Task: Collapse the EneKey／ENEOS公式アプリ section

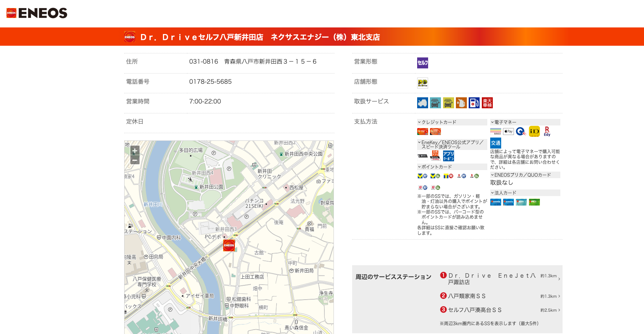Action: (x=452, y=145)
